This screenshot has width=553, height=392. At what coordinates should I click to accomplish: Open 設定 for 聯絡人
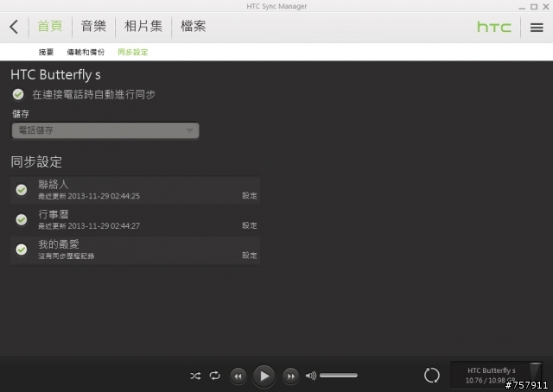(250, 196)
